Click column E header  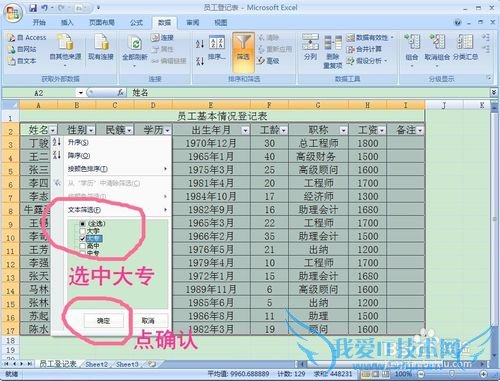point(211,105)
